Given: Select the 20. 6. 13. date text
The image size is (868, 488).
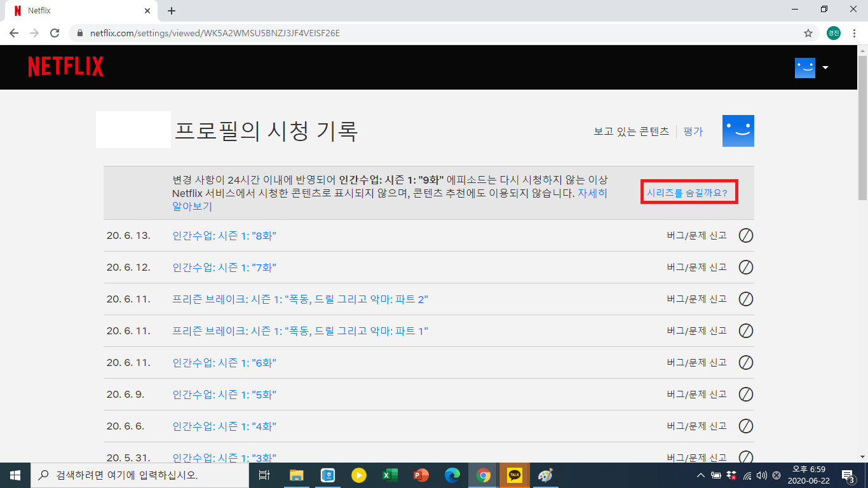Looking at the screenshot, I should pyautogui.click(x=128, y=236).
